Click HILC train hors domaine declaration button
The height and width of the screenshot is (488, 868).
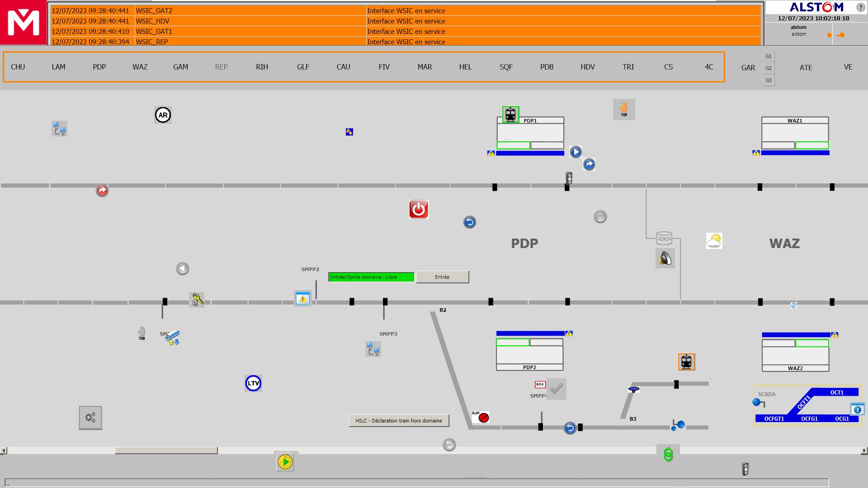click(x=398, y=420)
